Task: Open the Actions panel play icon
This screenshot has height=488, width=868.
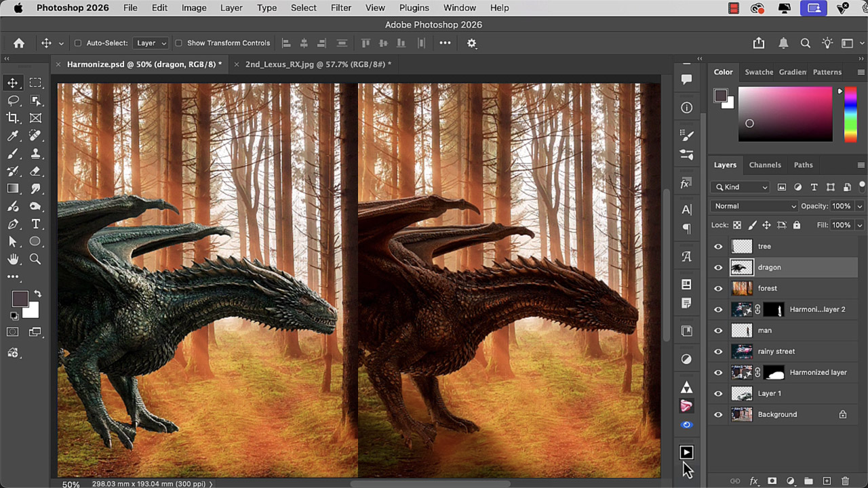Action: (x=686, y=452)
